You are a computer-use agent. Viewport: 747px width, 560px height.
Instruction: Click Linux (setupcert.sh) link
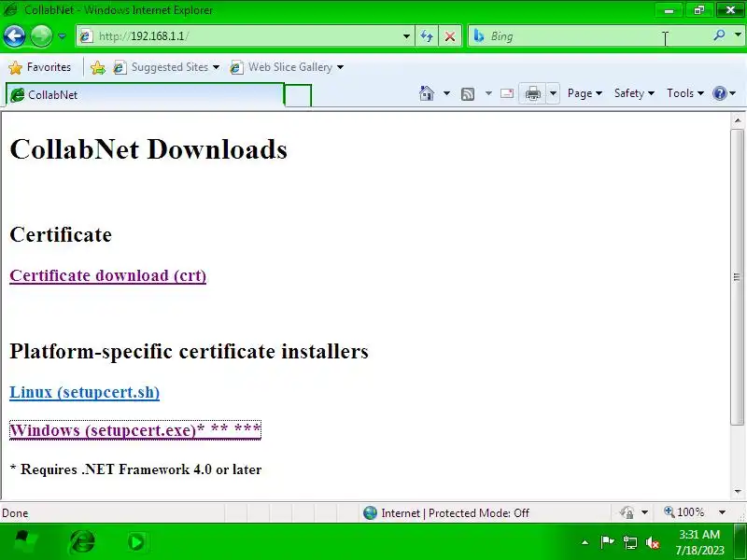tap(84, 392)
